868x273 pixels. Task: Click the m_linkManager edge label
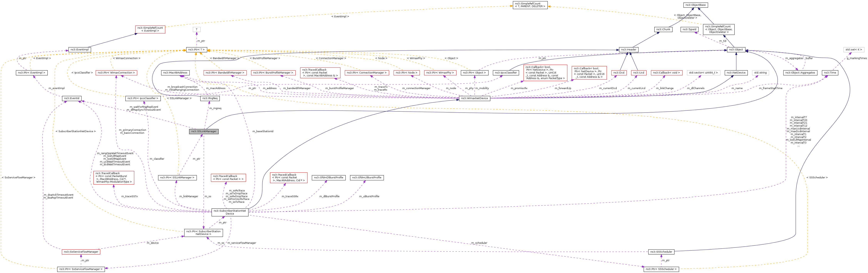189,196
